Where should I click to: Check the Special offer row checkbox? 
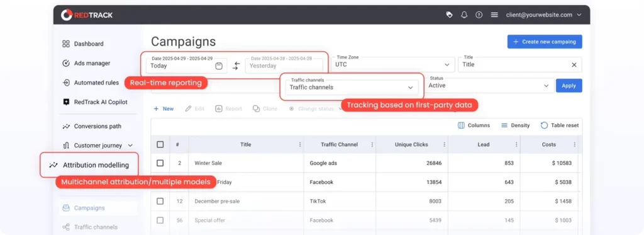point(160,220)
